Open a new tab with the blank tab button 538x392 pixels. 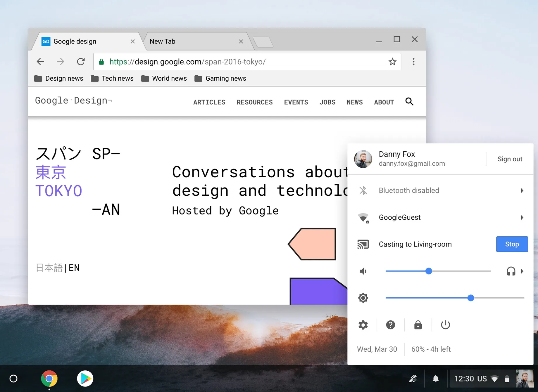click(263, 42)
